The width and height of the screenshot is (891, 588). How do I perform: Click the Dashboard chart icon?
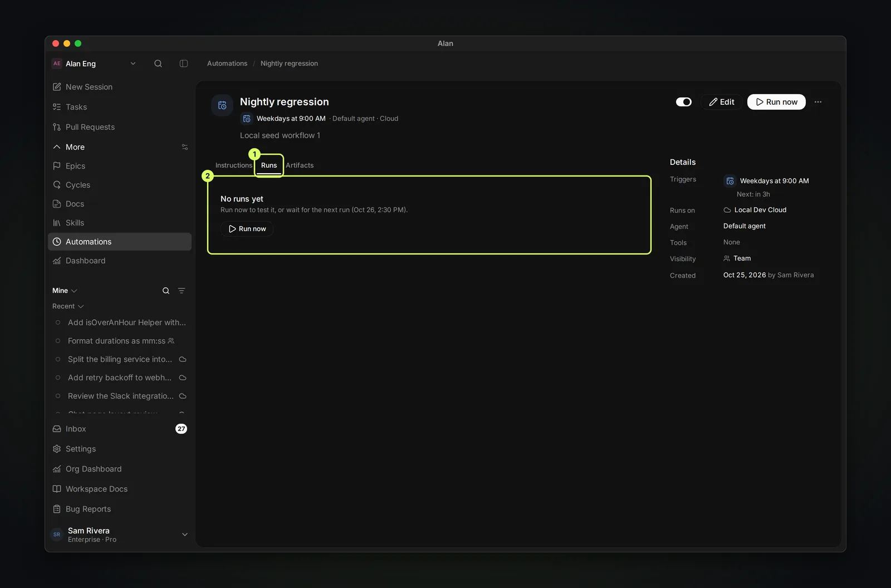coord(57,261)
